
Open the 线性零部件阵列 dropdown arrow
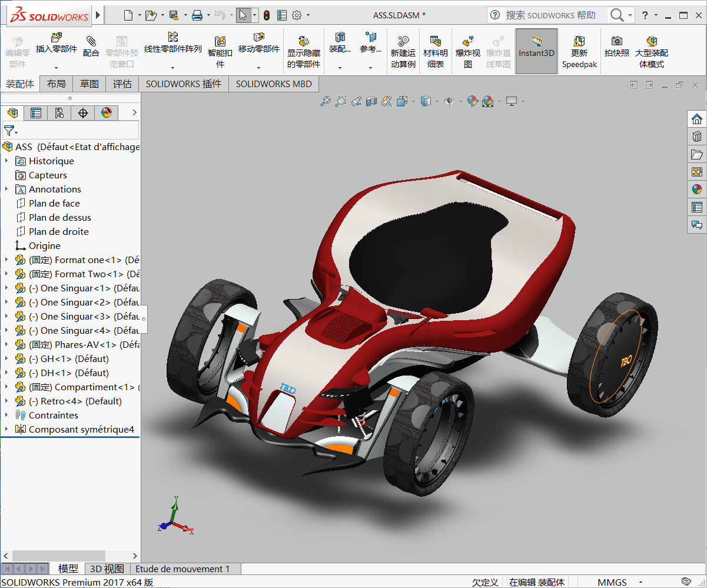(172, 68)
